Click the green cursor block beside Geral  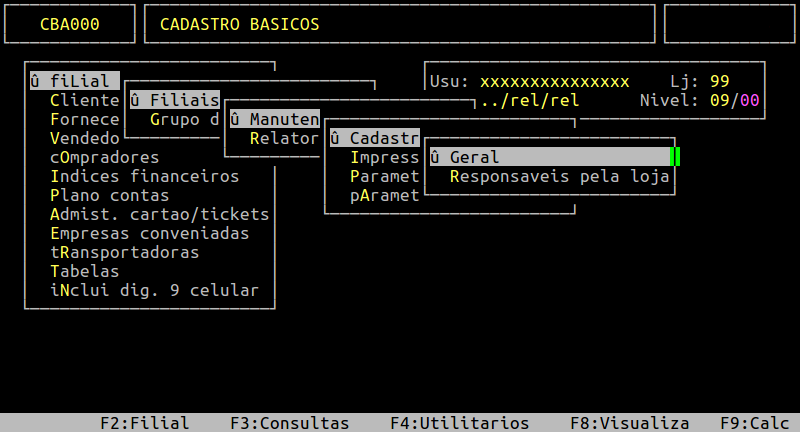(x=675, y=157)
